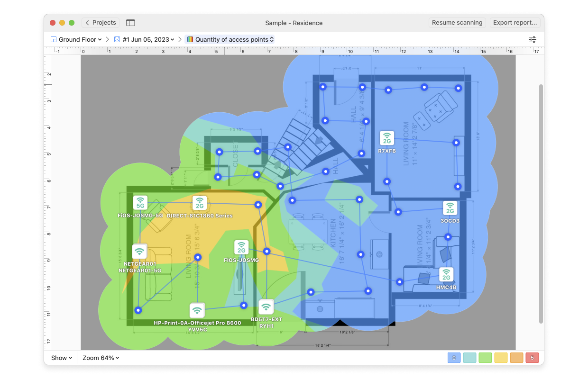This screenshot has width=588, height=379.
Task: Open the Ground Floor dropdown
Action: click(x=76, y=40)
